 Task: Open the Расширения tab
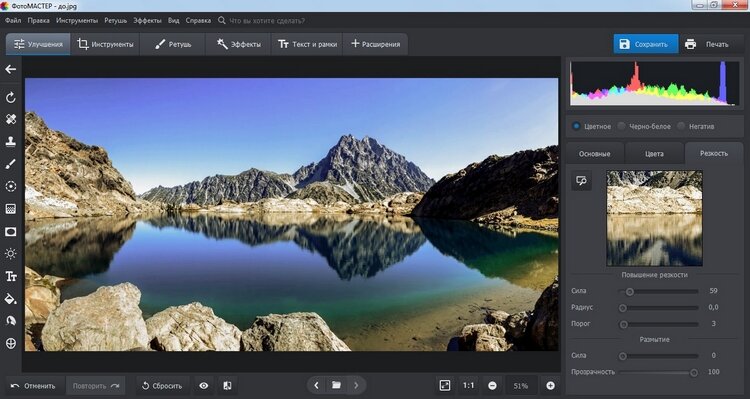click(x=375, y=44)
